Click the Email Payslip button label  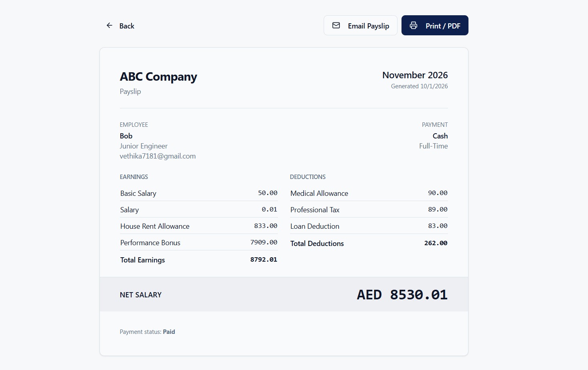[369, 26]
